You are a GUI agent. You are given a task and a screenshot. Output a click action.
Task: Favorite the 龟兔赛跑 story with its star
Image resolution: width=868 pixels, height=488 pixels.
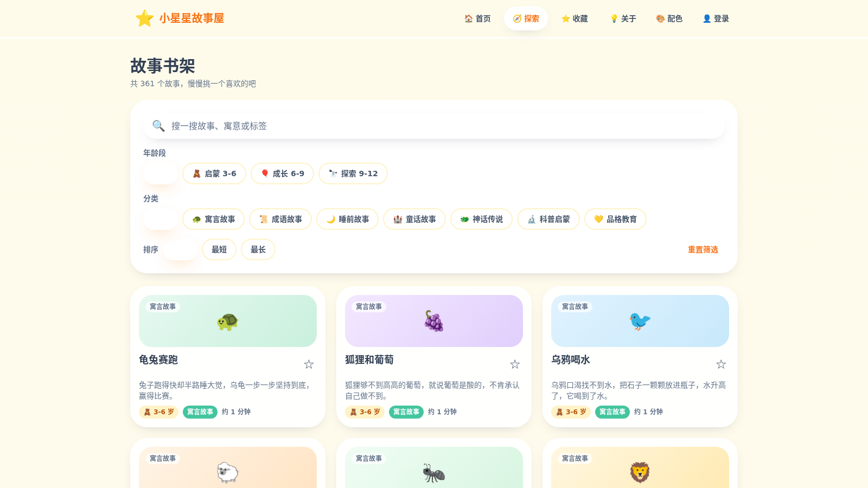click(x=309, y=364)
